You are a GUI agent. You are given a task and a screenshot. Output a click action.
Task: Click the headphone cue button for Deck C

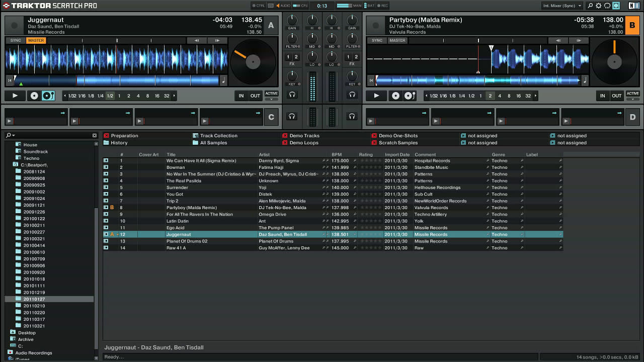point(292,116)
